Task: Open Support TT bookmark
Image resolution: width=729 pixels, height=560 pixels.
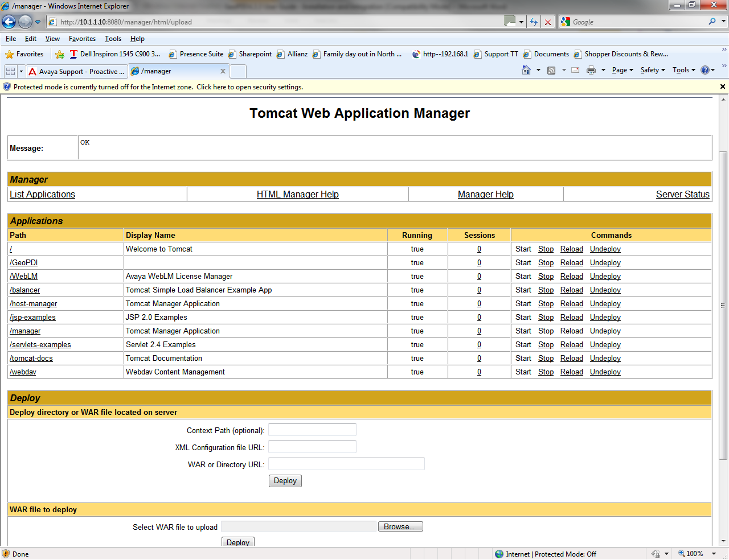Action: tap(496, 54)
